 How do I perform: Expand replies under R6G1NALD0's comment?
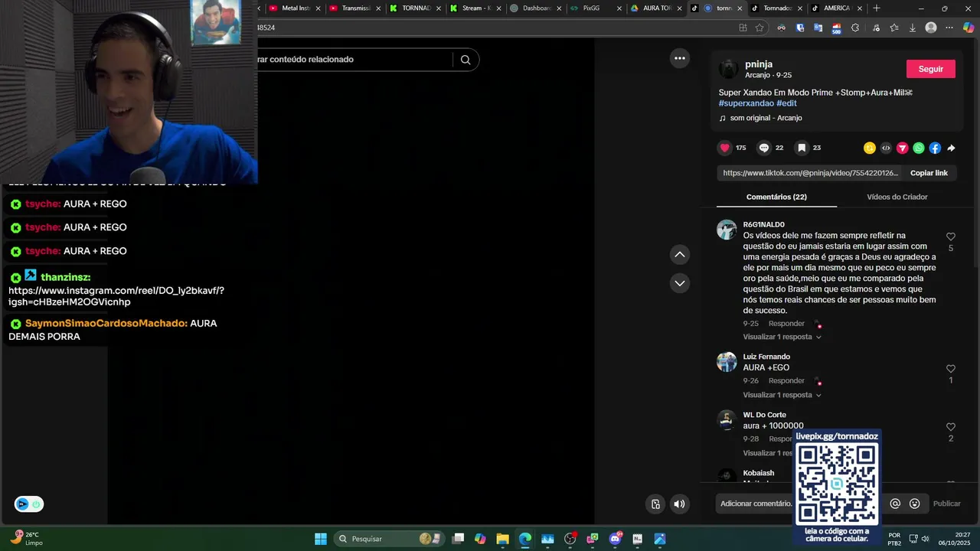tap(782, 337)
